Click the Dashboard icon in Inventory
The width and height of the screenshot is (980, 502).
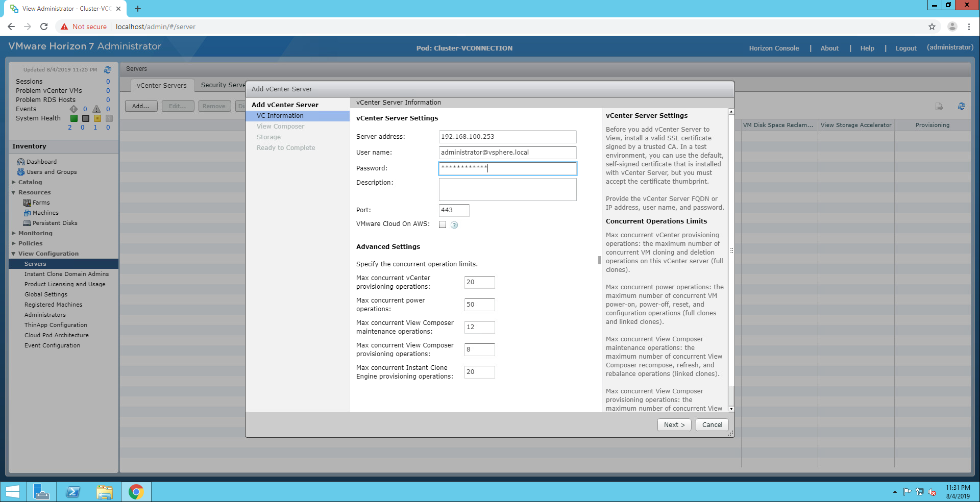tap(20, 162)
